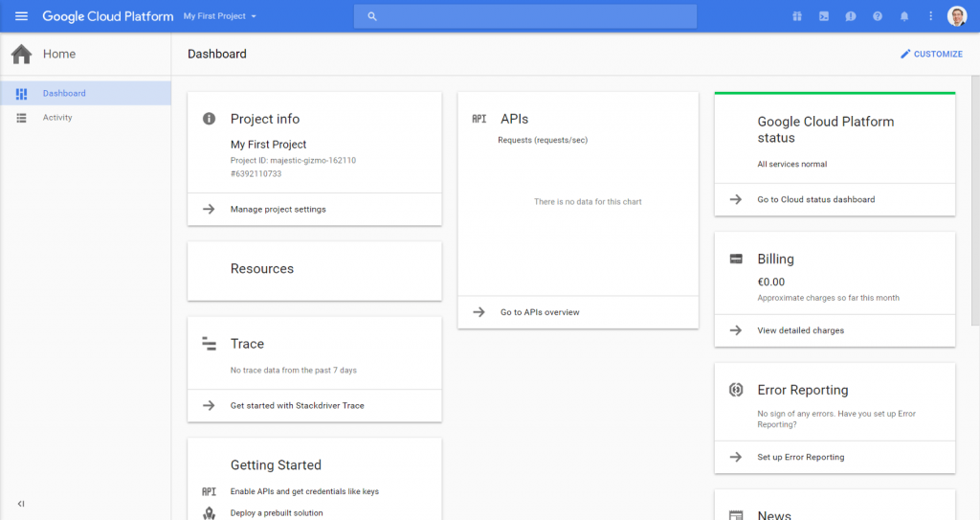Select Activity in the sidebar
Viewport: 980px width, 520px height.
point(85,118)
